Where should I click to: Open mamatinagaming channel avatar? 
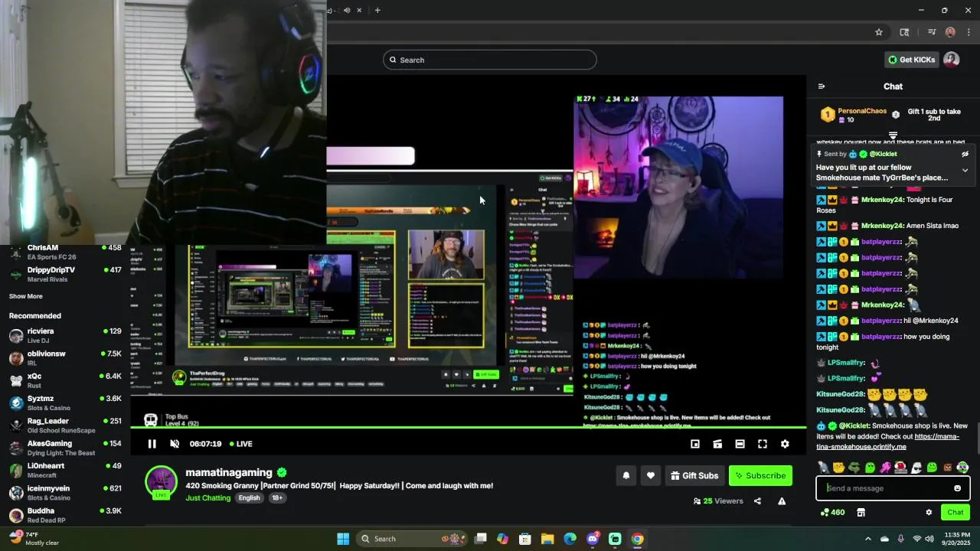(x=161, y=482)
